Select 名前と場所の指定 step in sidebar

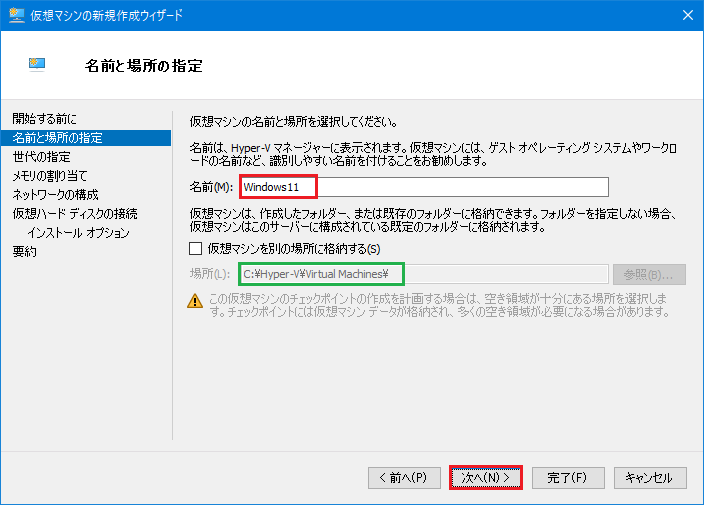click(86, 138)
